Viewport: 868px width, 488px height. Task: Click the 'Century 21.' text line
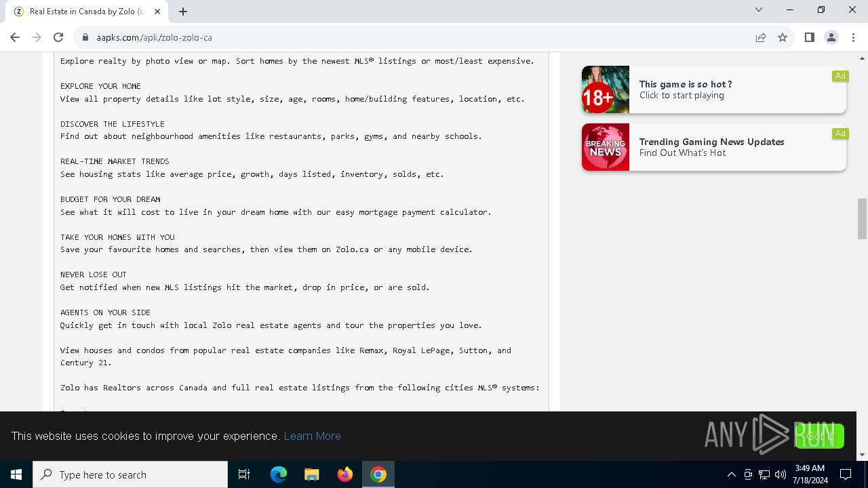86,363
